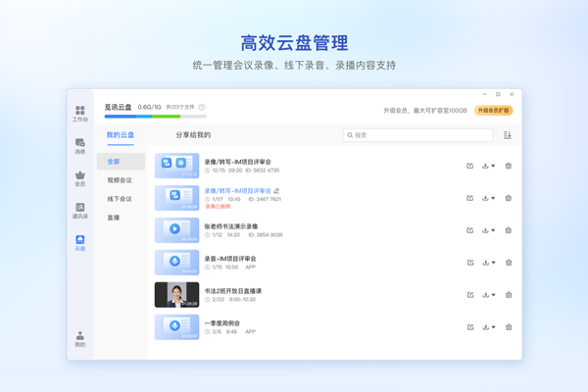Open the 通讯录 contacts icon

pos(80,211)
